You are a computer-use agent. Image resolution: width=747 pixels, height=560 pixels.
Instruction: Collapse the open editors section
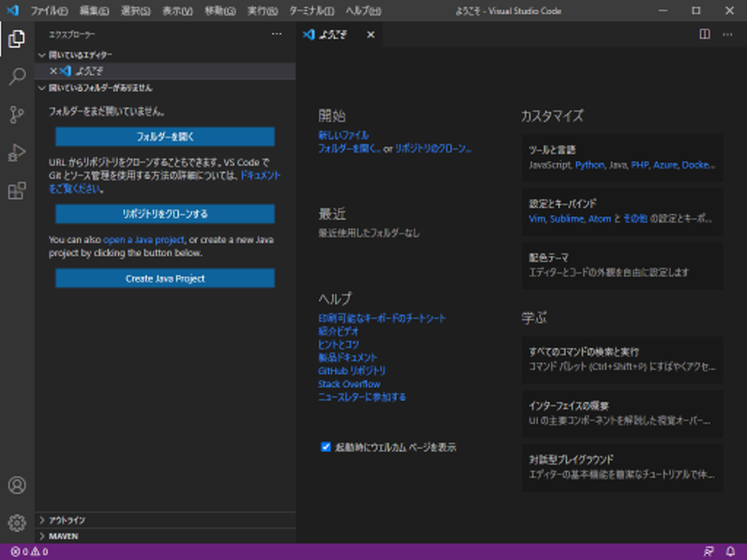80,55
